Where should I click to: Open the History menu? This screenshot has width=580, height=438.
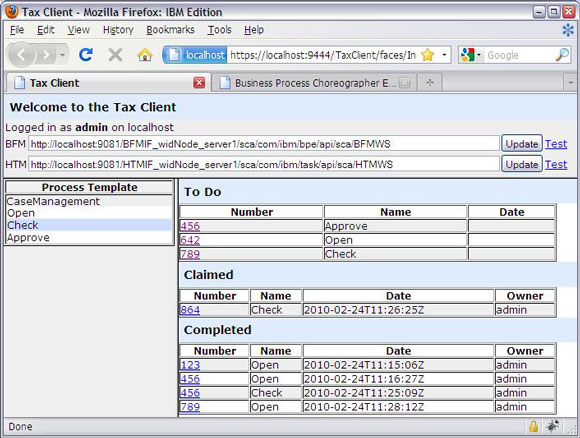[x=118, y=30]
